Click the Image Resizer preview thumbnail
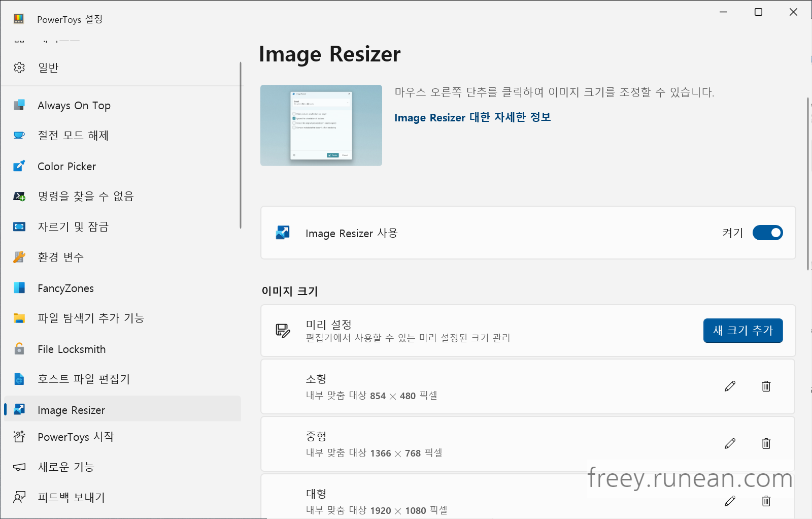This screenshot has width=812, height=519. [321, 125]
